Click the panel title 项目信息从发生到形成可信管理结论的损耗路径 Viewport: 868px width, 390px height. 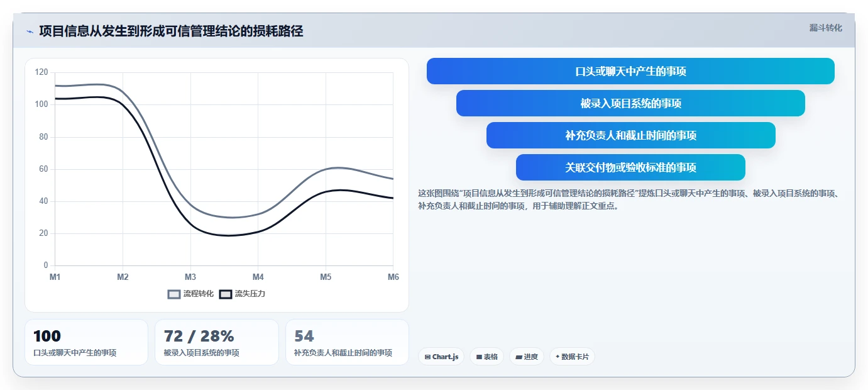point(171,31)
